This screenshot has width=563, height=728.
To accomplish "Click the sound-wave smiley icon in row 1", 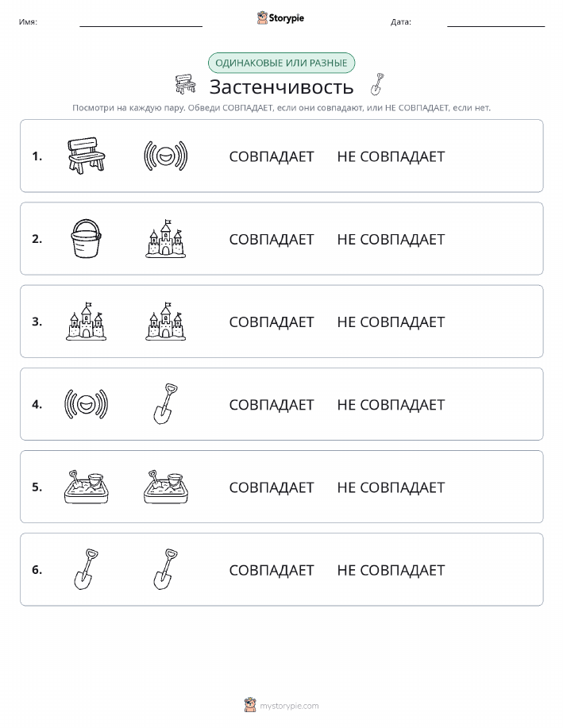I will pyautogui.click(x=166, y=156).
